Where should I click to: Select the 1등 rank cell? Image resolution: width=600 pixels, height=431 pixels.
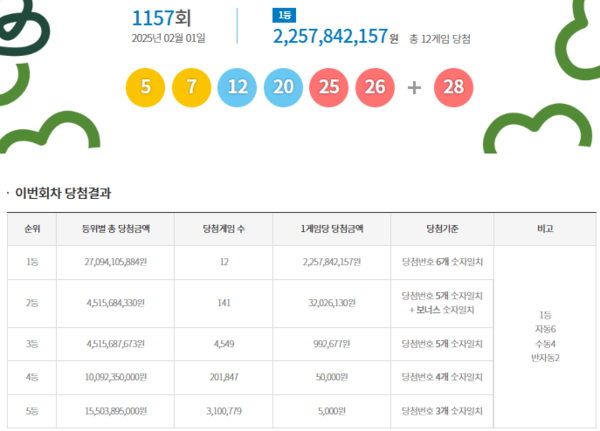tap(32, 262)
